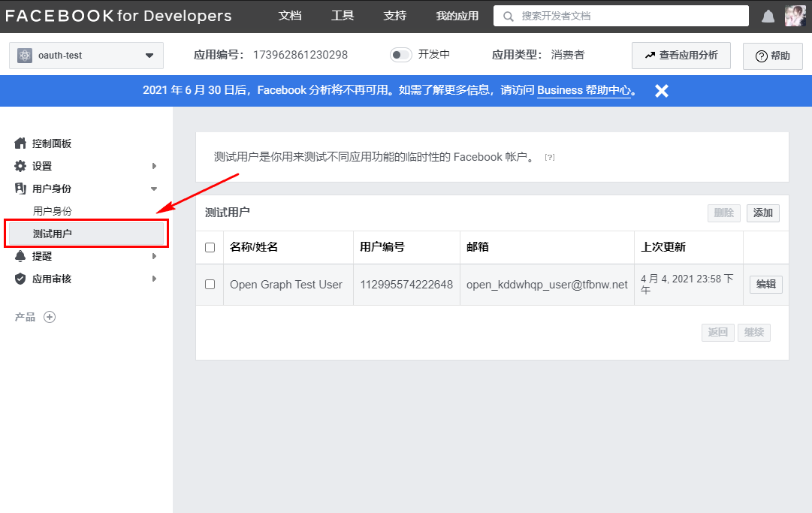Open the oauth-test app dropdown

pyautogui.click(x=86, y=56)
